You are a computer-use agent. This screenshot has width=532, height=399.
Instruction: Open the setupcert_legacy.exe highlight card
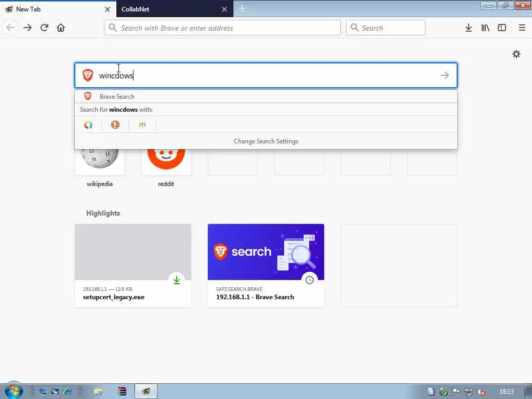(133, 265)
